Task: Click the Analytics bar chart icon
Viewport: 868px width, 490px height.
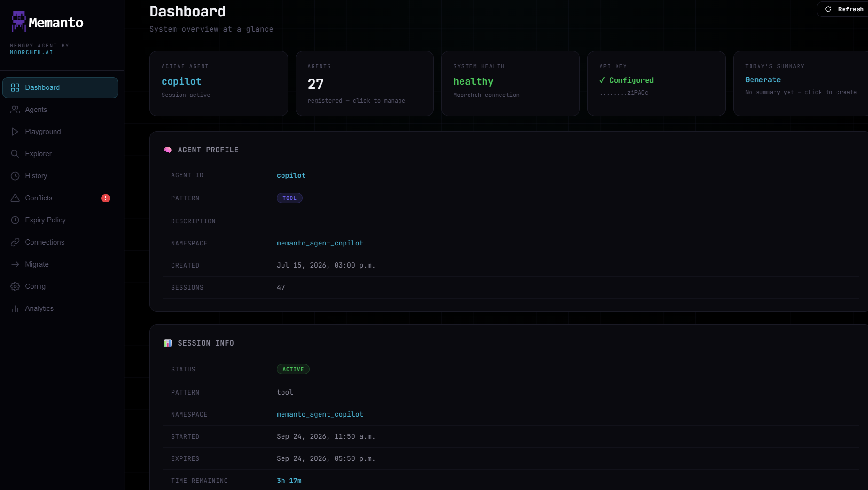Action: (x=15, y=308)
